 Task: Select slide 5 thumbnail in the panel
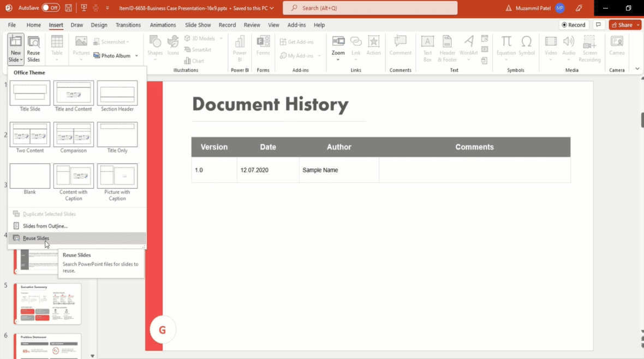tap(47, 303)
